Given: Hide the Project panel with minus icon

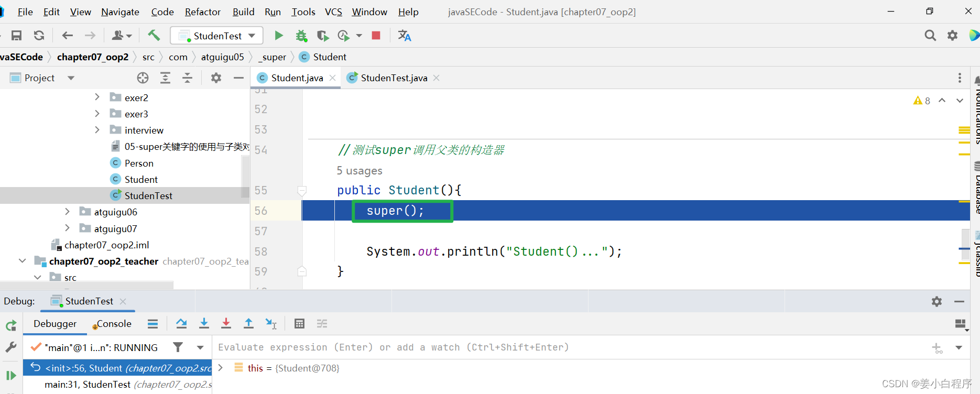Looking at the screenshot, I should coord(238,78).
